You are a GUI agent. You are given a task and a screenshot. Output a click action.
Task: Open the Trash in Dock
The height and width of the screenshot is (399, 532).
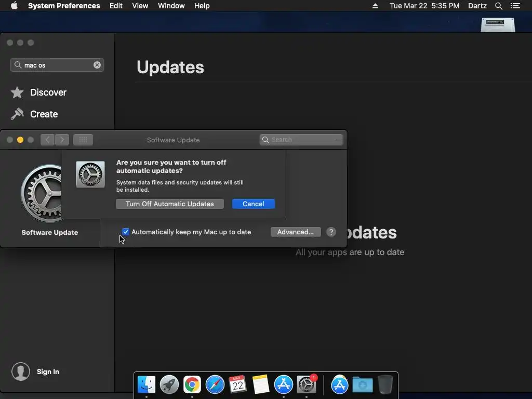tap(385, 385)
